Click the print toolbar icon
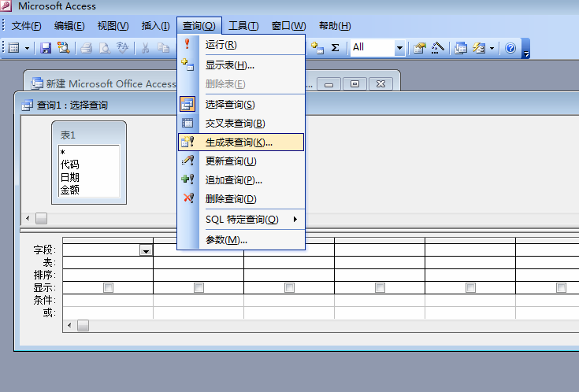The height and width of the screenshot is (392, 579). pyautogui.click(x=86, y=48)
